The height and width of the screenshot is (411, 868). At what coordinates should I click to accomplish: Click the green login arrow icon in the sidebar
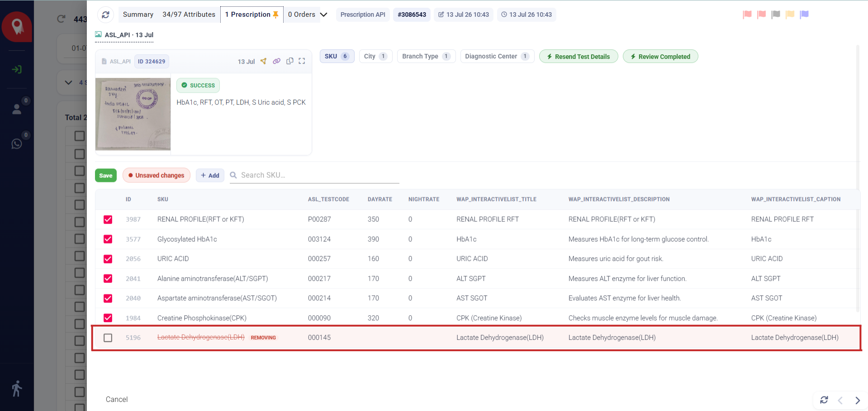pyautogui.click(x=17, y=69)
